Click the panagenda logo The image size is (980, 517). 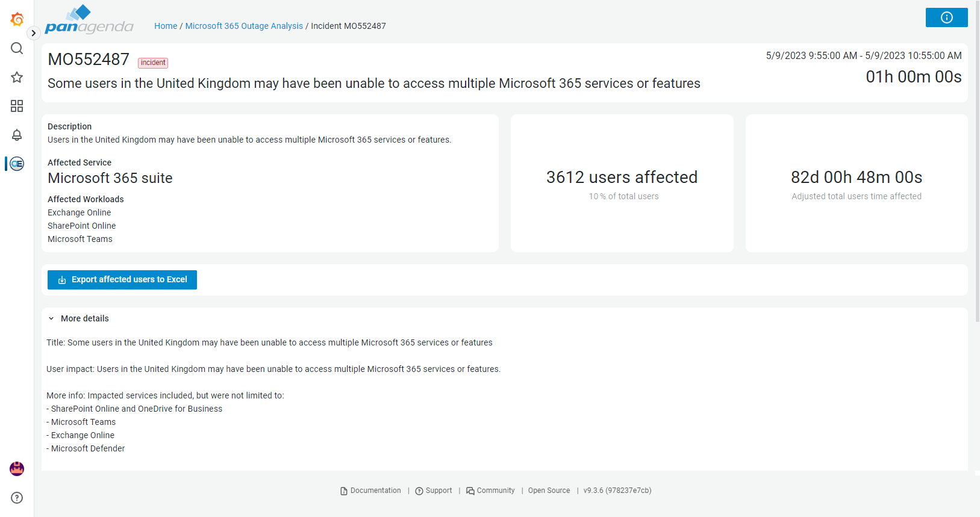tap(89, 20)
